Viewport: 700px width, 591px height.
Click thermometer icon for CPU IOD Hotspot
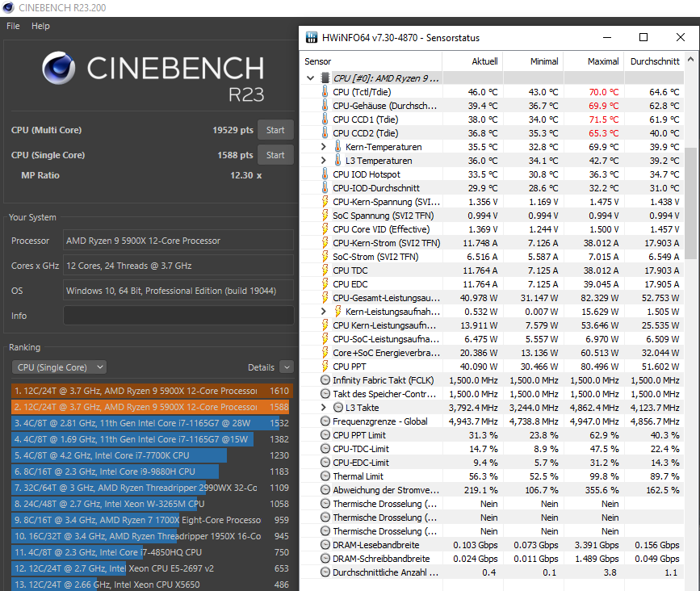point(325,174)
